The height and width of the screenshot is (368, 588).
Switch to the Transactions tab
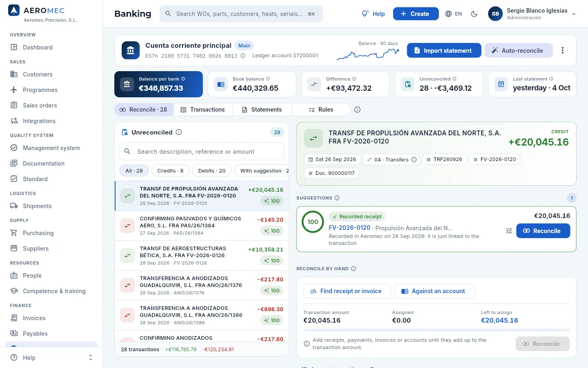pos(203,110)
